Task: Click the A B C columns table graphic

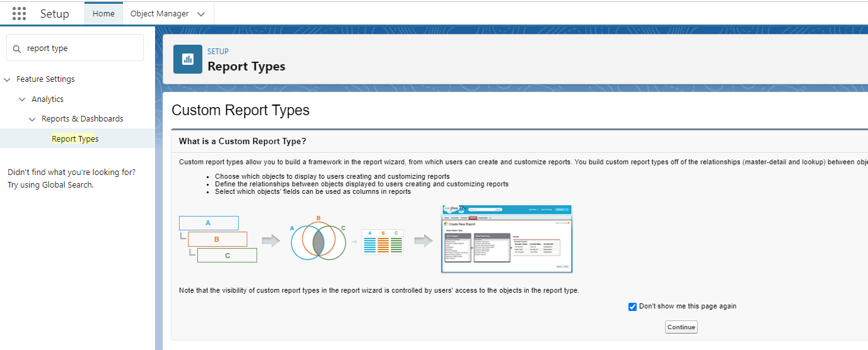Action: click(x=383, y=242)
